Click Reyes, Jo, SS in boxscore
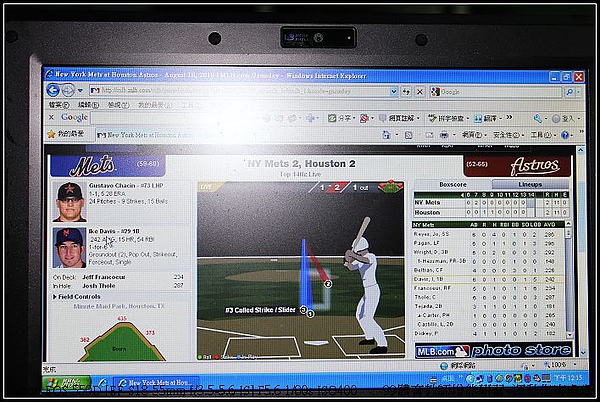The image size is (600, 402). click(431, 234)
